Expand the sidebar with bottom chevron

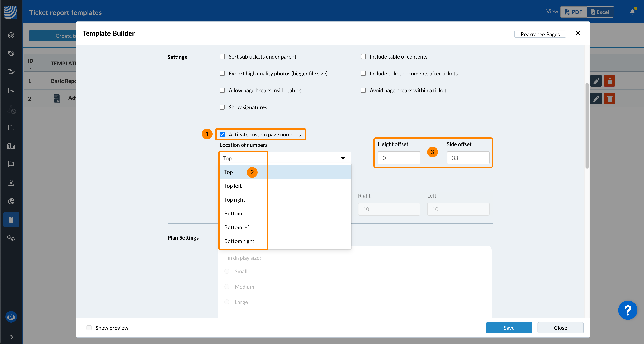click(x=11, y=337)
